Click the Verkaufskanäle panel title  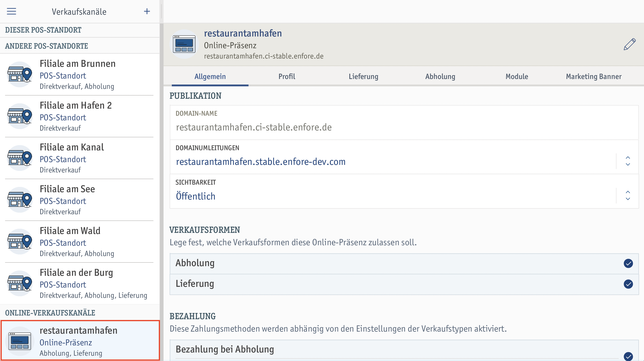coord(79,12)
